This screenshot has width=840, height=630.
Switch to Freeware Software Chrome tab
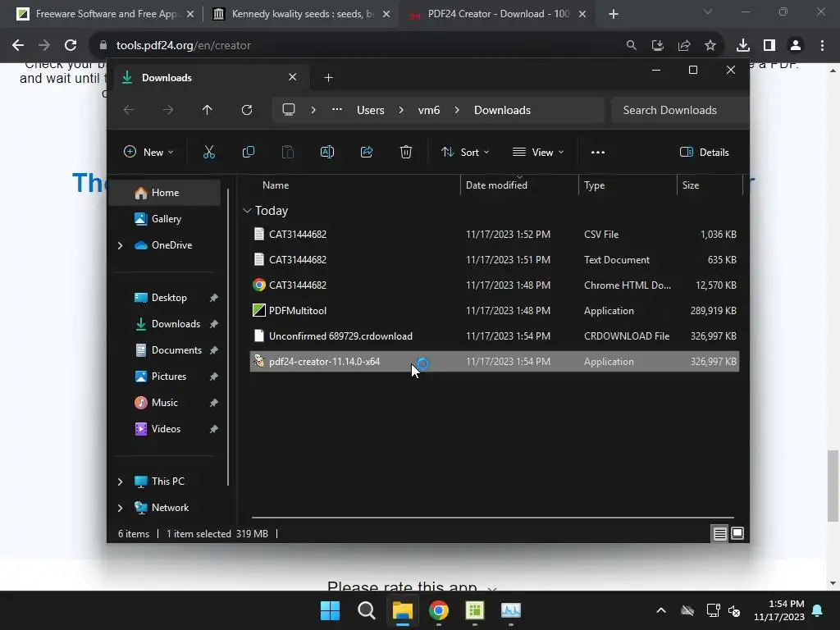point(106,14)
